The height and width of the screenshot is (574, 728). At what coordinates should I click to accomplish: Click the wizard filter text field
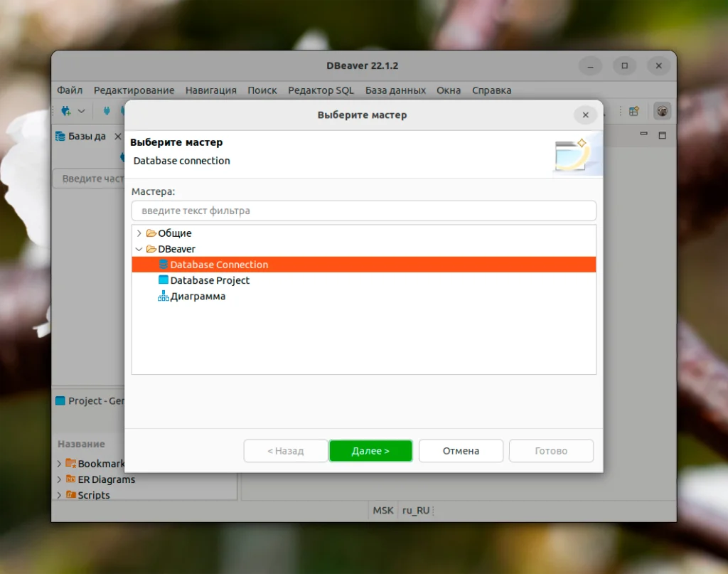(x=363, y=211)
